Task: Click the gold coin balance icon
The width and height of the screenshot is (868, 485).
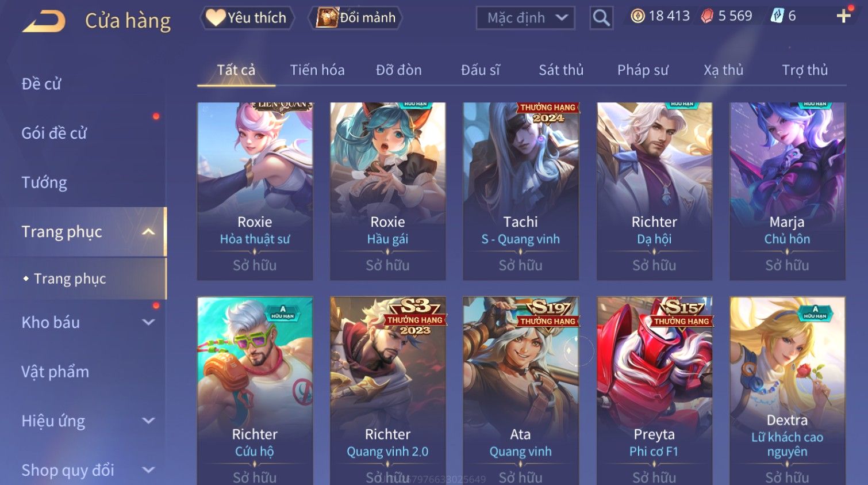Action: point(637,16)
